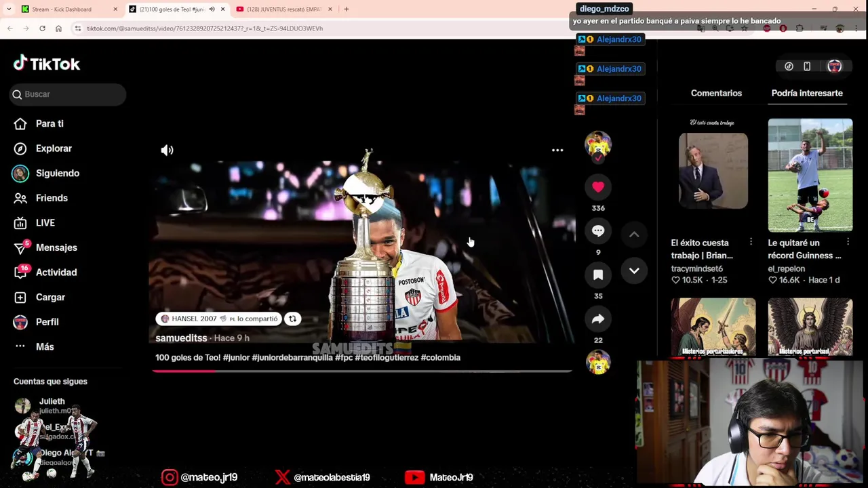The height and width of the screenshot is (488, 868).
Task: Click the address bar URL
Action: (205, 28)
